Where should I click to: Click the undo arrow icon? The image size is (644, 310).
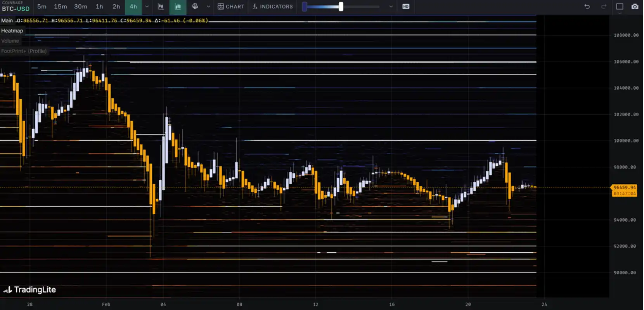point(587,7)
